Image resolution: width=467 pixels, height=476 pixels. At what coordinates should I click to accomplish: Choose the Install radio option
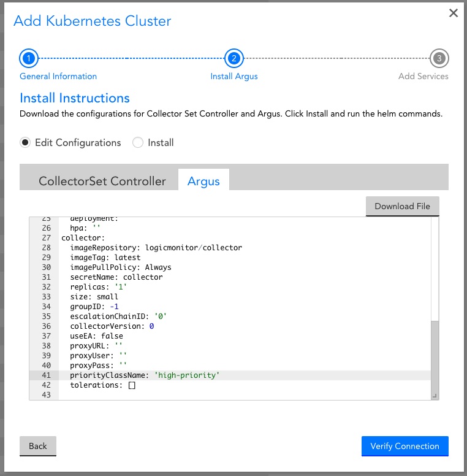point(138,142)
